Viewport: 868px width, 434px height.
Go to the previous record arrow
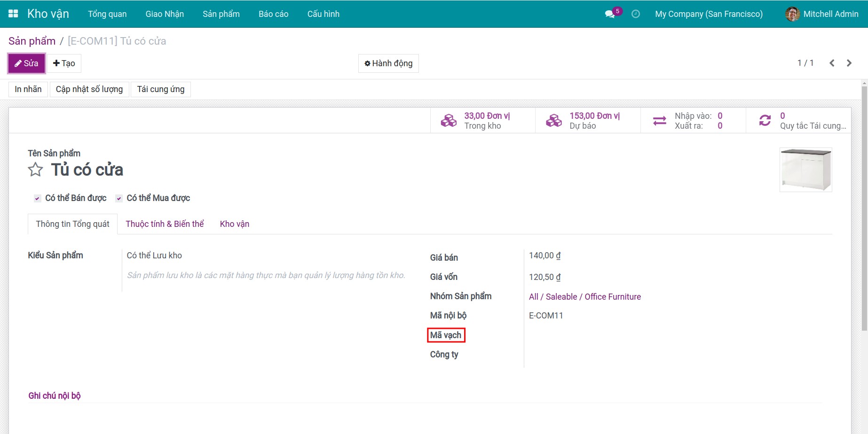coord(832,63)
